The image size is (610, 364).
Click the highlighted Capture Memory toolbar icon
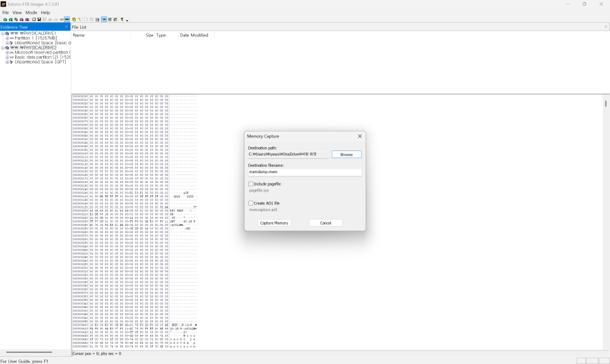[x=67, y=20]
